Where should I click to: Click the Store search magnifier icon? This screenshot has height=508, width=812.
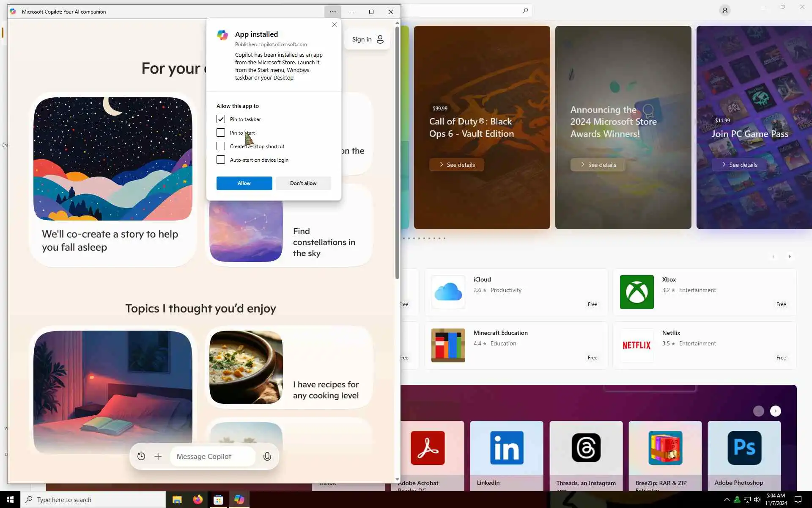pos(525,10)
